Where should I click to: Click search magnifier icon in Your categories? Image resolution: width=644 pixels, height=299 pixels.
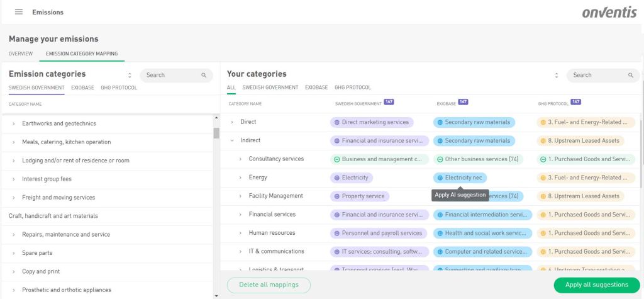(631, 76)
